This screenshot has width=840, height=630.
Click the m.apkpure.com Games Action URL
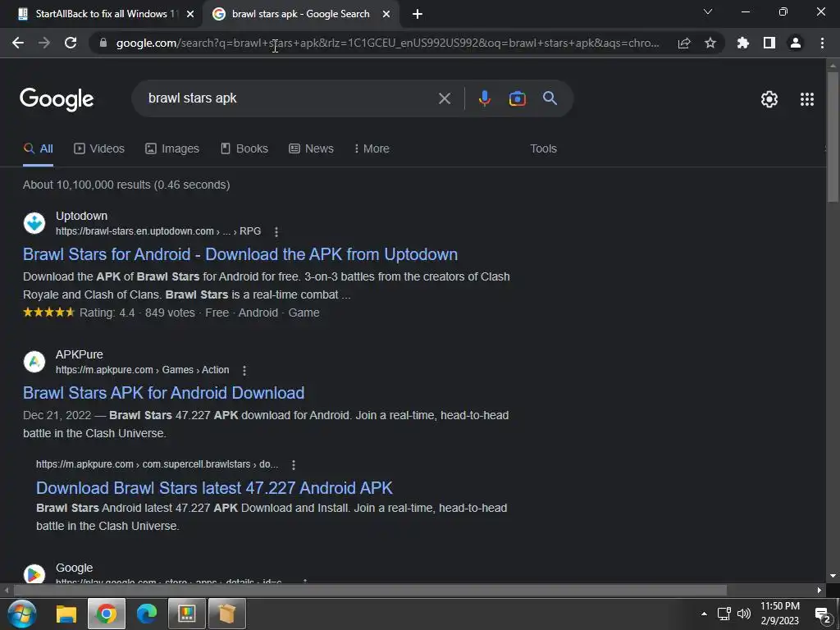142,370
